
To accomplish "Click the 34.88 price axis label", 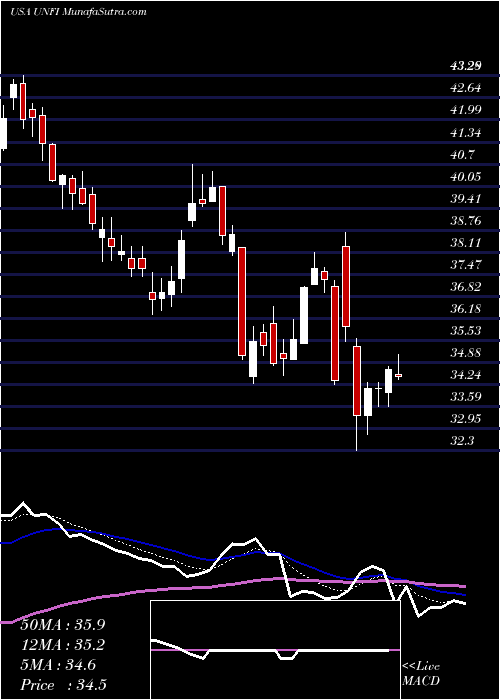I will [465, 353].
